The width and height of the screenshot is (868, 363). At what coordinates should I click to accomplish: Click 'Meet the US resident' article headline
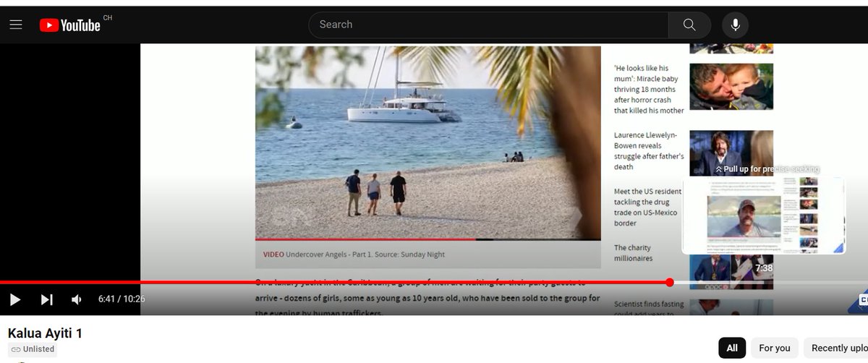coord(649,208)
